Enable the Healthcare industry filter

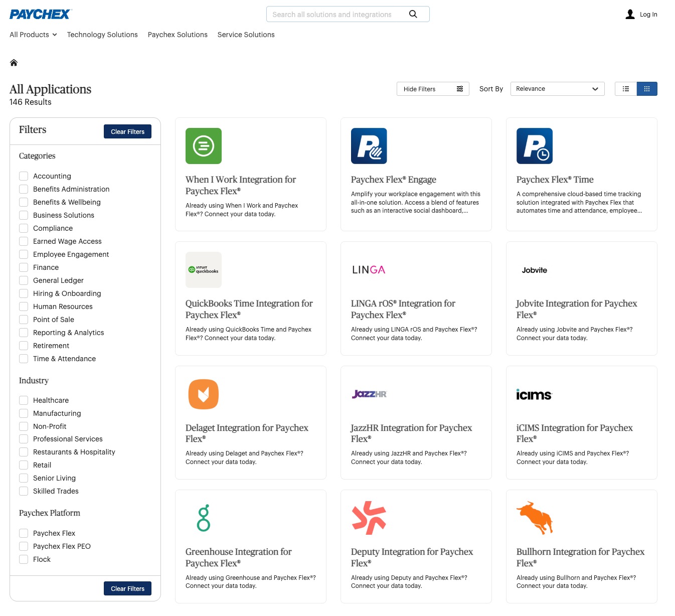pyautogui.click(x=24, y=400)
